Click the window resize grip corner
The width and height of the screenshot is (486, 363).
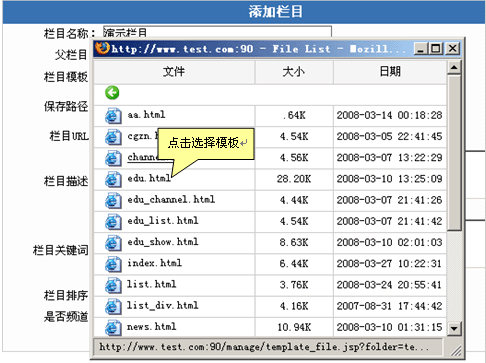456,351
